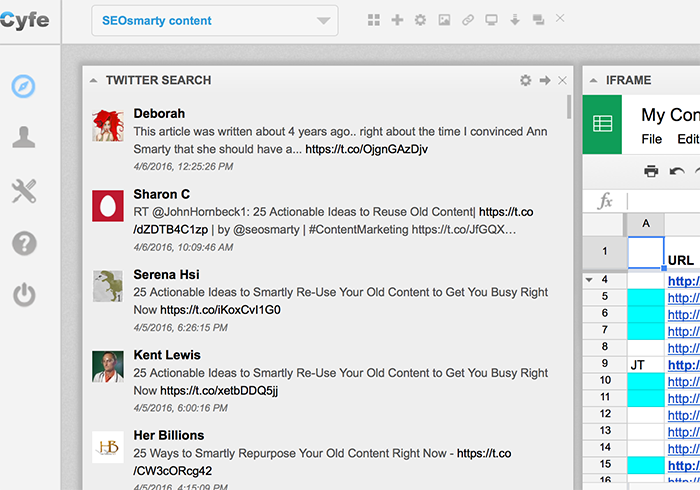
Task: Click Serena Hsi's profile avatar
Action: coord(107,286)
